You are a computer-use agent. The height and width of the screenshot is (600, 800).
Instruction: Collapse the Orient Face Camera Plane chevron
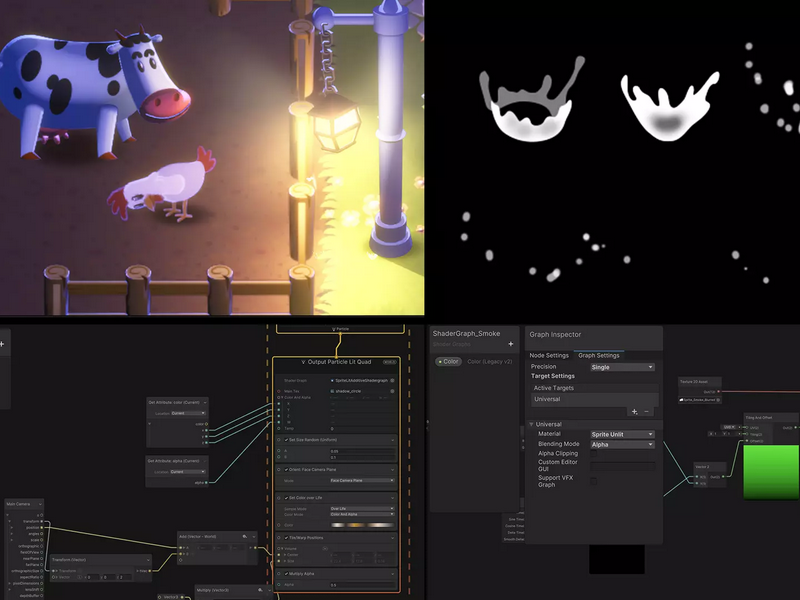[392, 469]
